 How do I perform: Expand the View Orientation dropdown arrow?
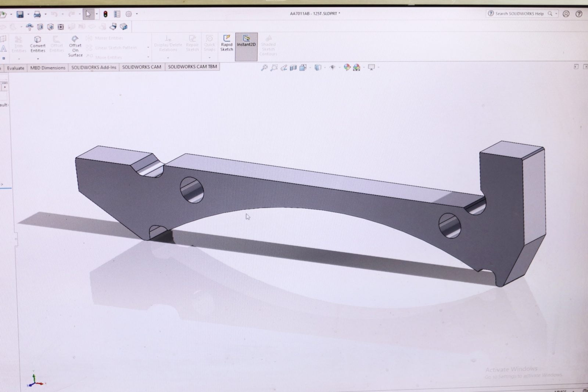click(310, 68)
